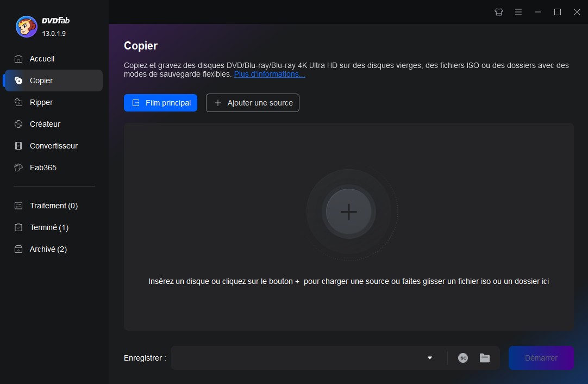
Task: Click the large plus button to load source
Action: point(349,212)
